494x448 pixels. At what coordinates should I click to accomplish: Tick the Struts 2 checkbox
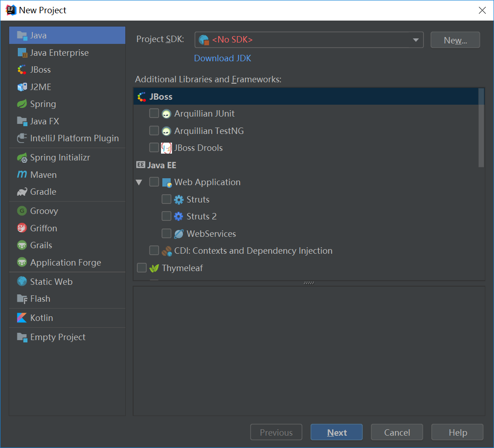click(x=166, y=216)
